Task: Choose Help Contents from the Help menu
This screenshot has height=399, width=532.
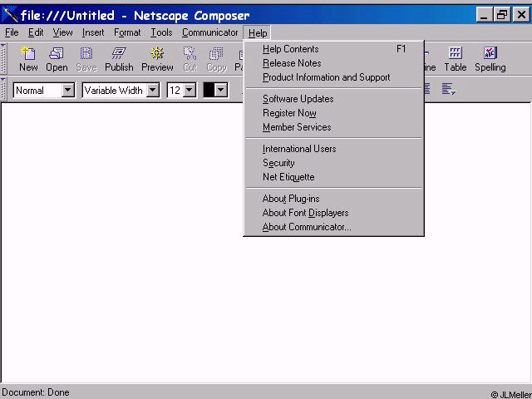Action: [334, 49]
